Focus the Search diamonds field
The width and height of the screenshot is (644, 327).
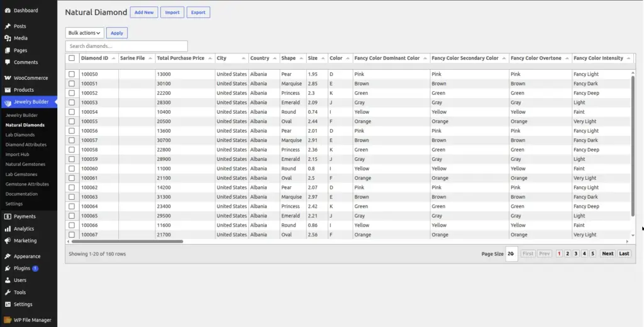[126, 46]
